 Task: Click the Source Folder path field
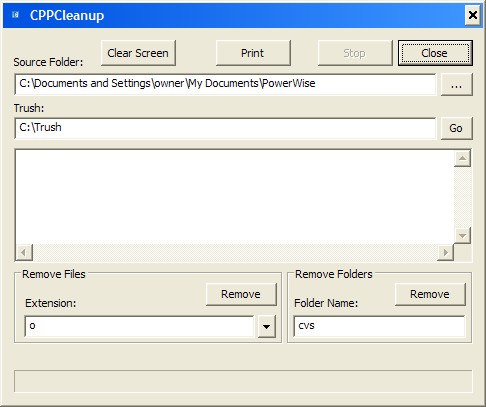coord(225,84)
